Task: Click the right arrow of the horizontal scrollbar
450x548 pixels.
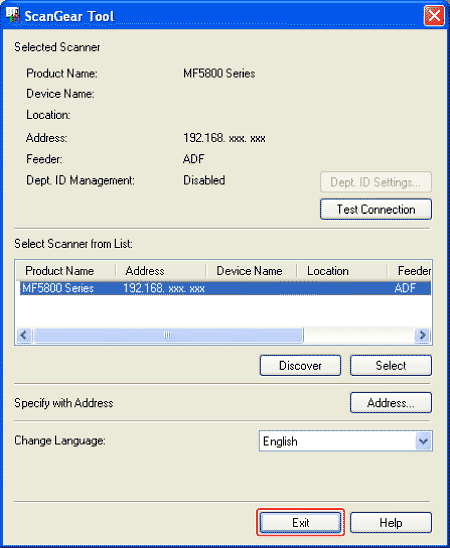Action: 422,336
